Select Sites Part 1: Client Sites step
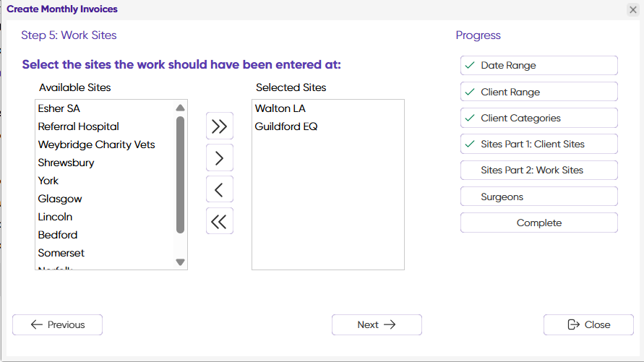The image size is (644, 362). (539, 144)
